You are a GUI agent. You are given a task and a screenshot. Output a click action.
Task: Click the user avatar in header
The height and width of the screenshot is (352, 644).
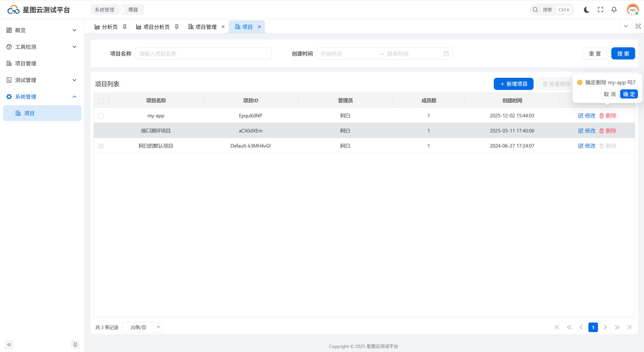click(x=632, y=10)
